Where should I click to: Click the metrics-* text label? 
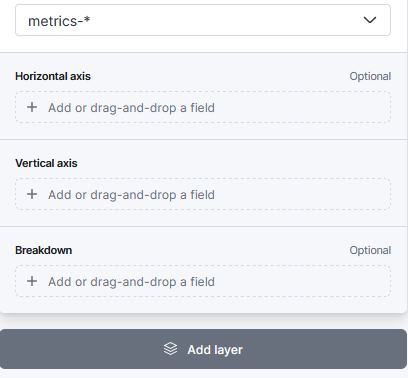[59, 21]
